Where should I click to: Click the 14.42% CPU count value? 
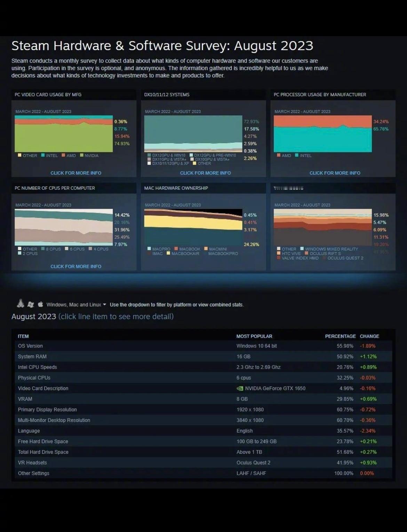pos(122,215)
